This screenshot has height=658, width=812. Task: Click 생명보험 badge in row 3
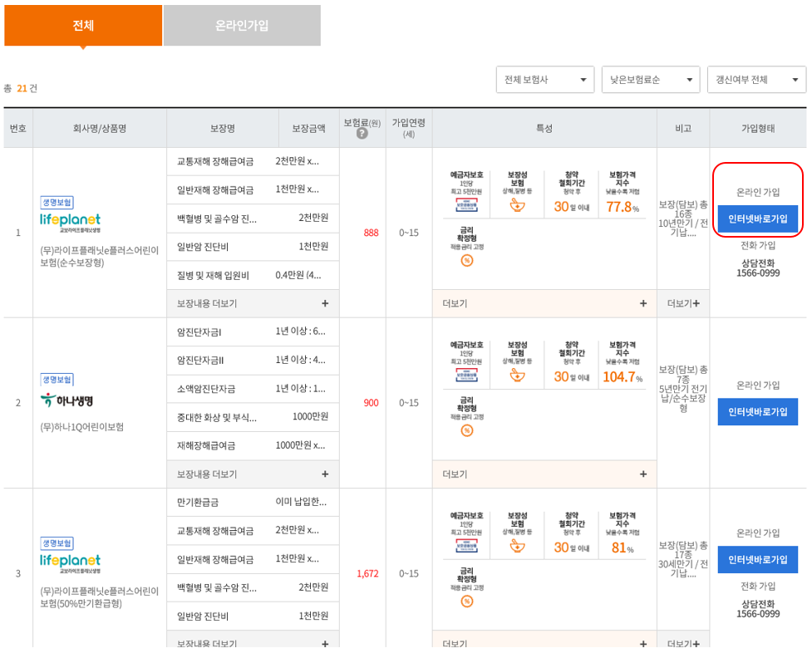point(57,543)
